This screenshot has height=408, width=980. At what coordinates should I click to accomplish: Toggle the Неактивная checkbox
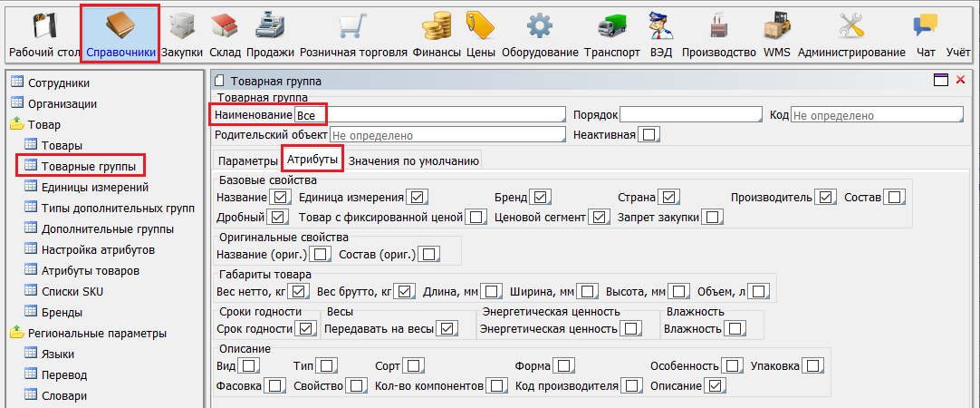[x=649, y=135]
